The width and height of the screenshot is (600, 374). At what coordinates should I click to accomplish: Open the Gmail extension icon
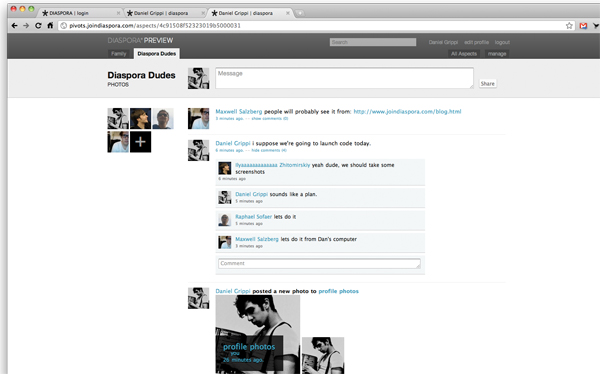(x=583, y=26)
